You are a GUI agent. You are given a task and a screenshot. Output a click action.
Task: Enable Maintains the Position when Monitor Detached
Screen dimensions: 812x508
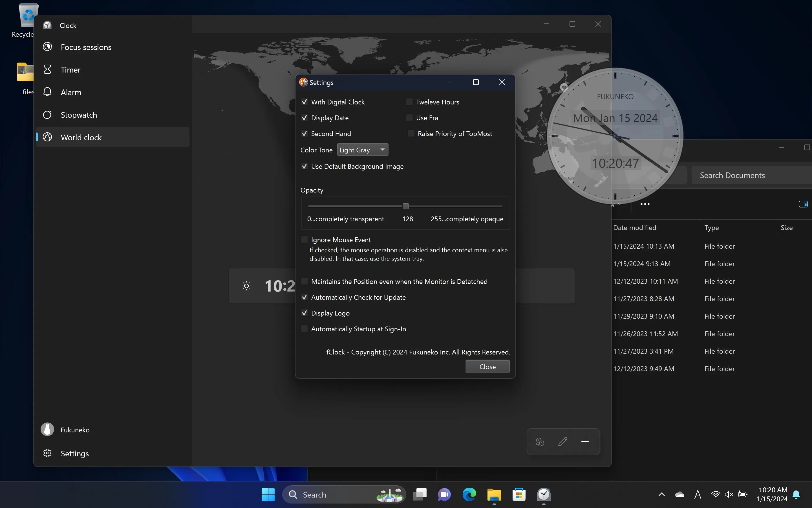point(304,281)
